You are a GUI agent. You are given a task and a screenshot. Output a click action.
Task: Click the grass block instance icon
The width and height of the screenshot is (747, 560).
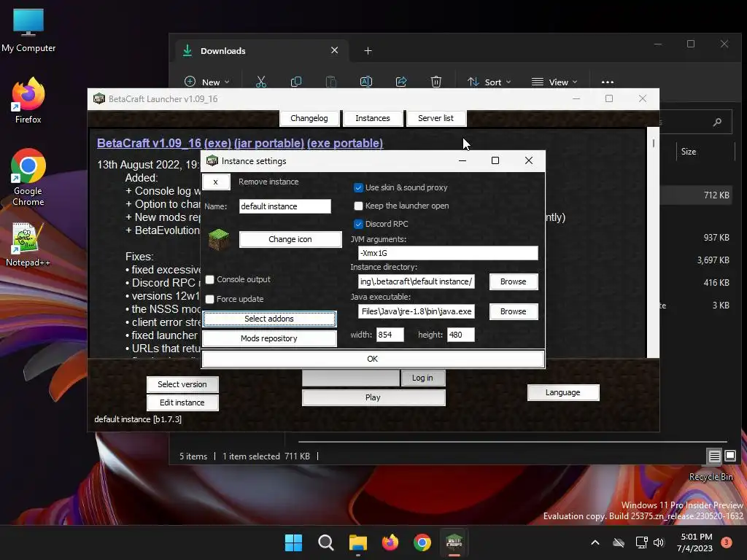tap(219, 239)
